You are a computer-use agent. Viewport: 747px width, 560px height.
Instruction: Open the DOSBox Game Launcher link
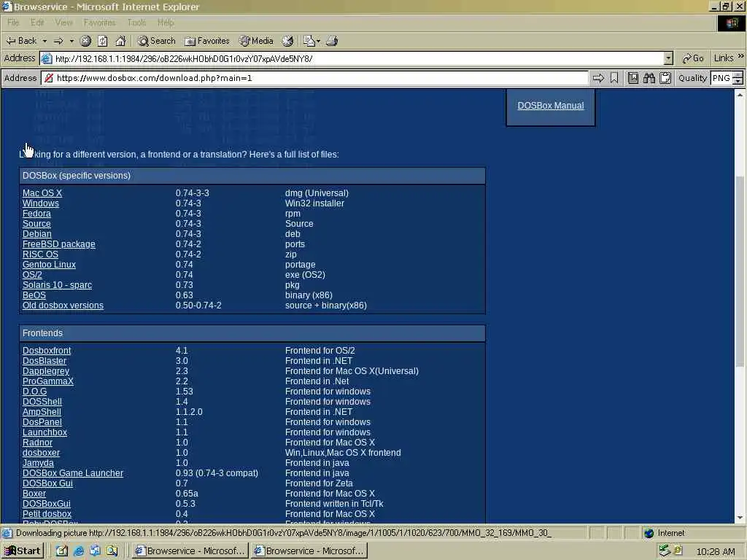[x=73, y=473]
